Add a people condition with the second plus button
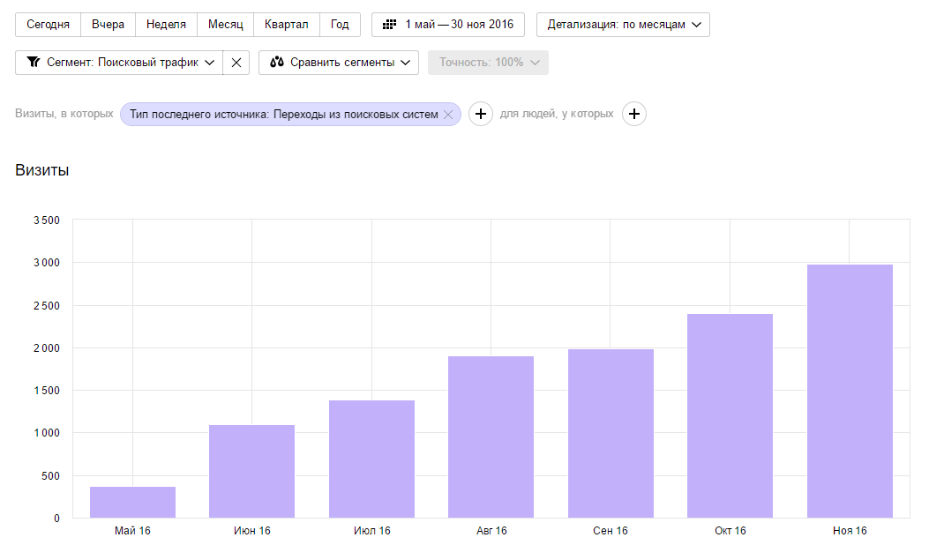The width and height of the screenshot is (929, 560). tap(634, 114)
